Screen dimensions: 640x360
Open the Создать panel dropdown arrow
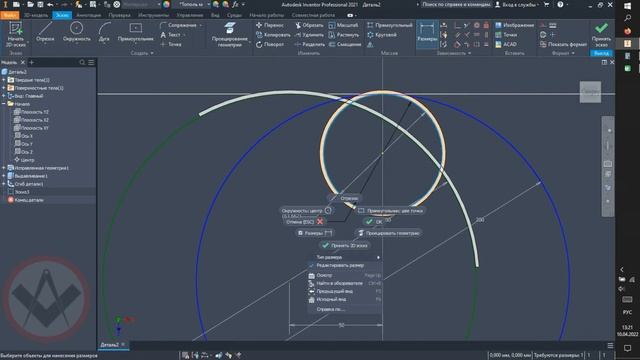pyautogui.click(x=152, y=53)
